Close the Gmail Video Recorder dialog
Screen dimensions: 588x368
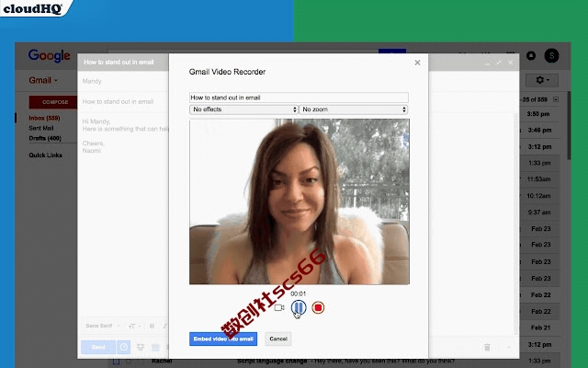click(x=417, y=63)
